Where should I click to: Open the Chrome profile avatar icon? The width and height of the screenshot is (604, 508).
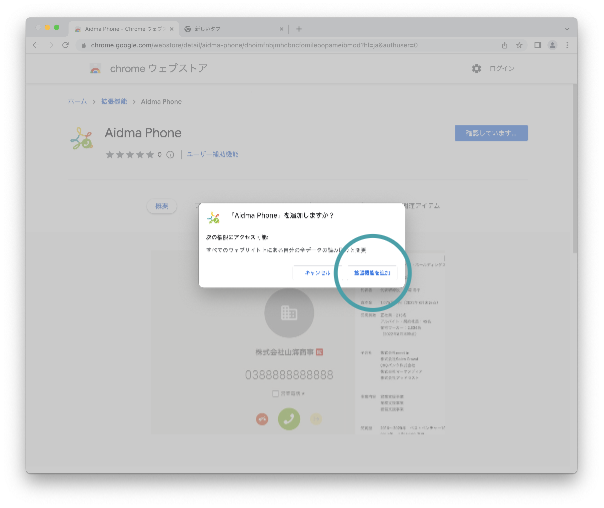(x=552, y=45)
